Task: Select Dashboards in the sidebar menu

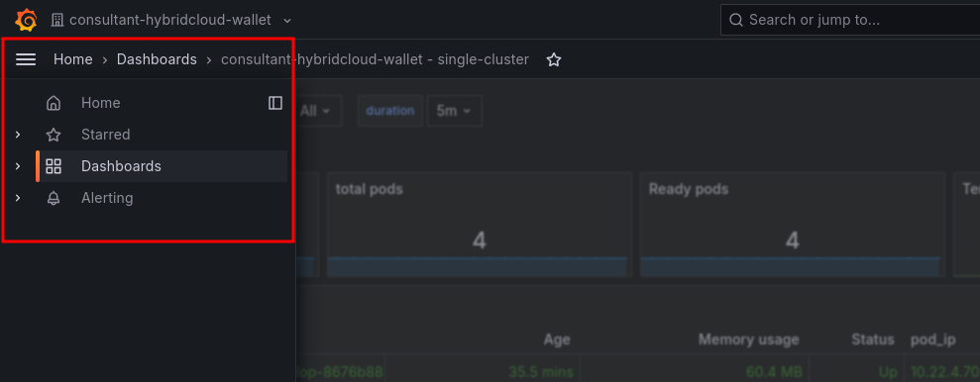Action: coord(121,166)
